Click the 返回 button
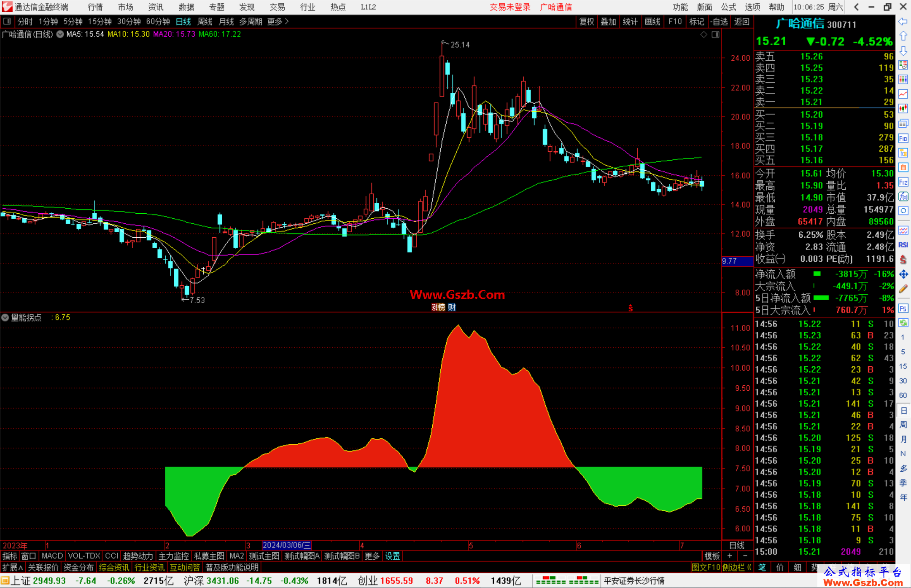 (741, 21)
